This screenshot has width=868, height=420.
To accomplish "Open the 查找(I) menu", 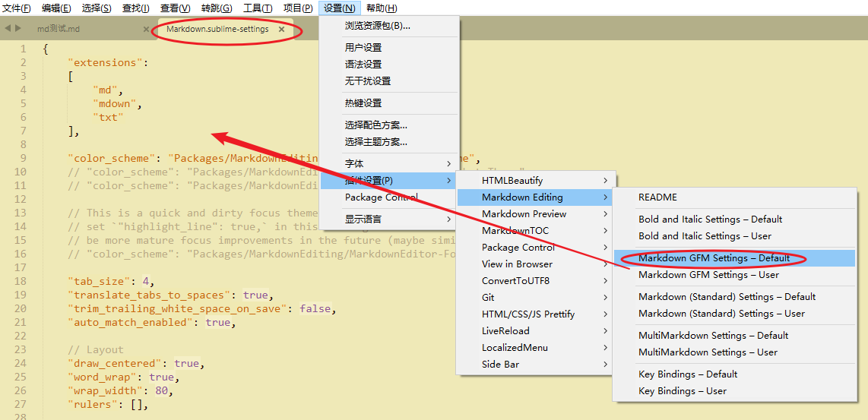I will (135, 8).
